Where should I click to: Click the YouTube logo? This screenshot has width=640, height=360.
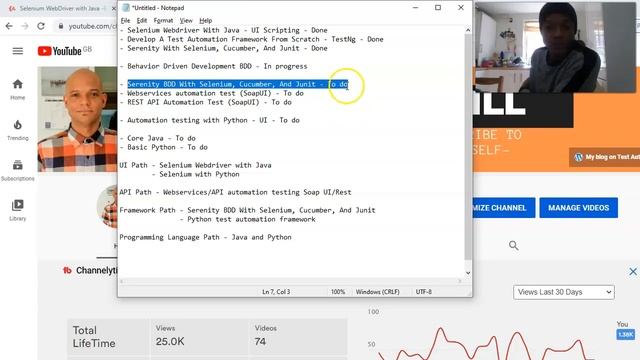(x=60, y=51)
